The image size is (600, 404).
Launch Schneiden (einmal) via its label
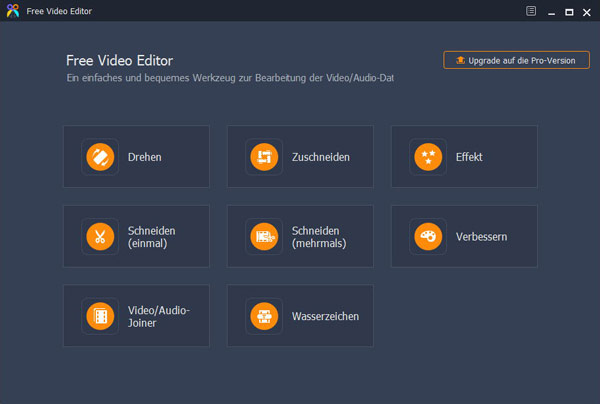(151, 236)
